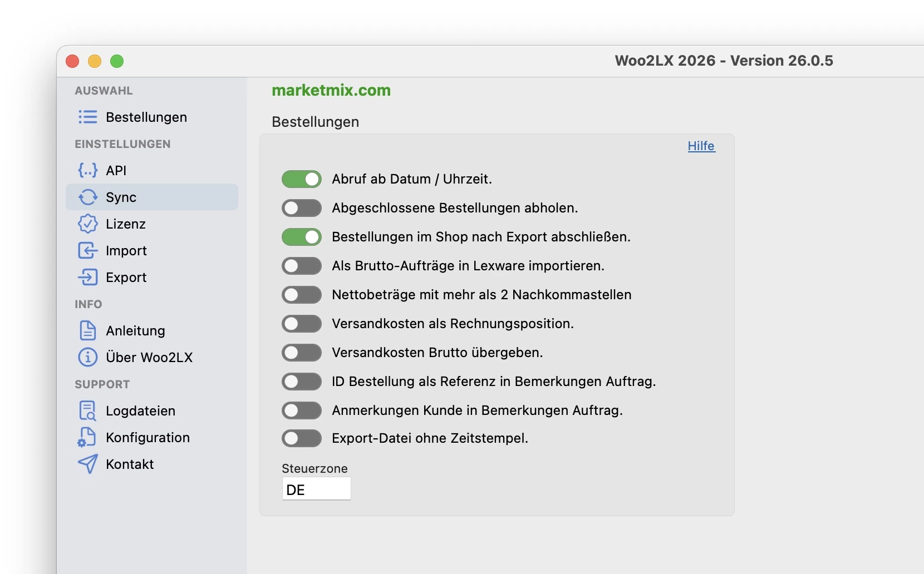The height and width of the screenshot is (574, 924).
Task: Click the Konfiguration gear document icon
Action: (87, 437)
